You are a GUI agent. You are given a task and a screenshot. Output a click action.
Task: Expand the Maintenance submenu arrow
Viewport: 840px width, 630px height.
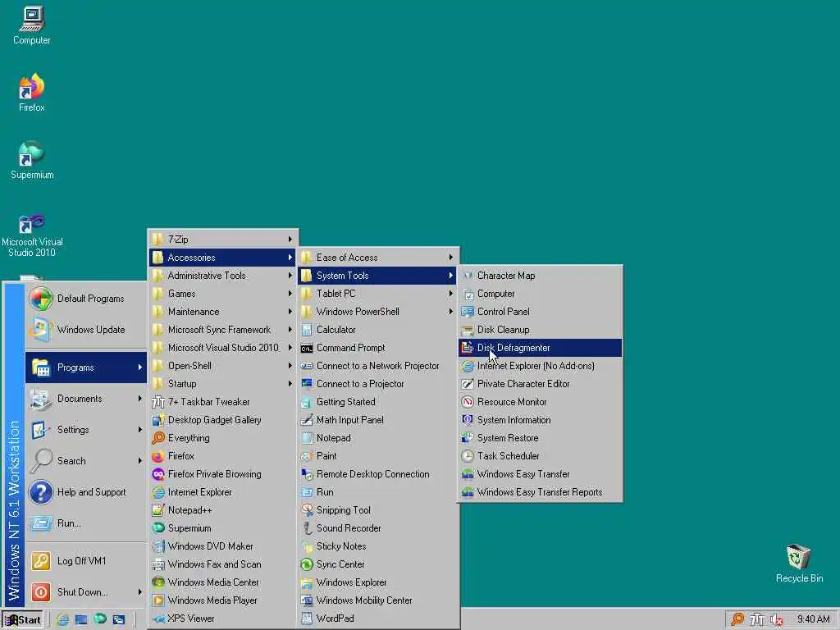290,311
